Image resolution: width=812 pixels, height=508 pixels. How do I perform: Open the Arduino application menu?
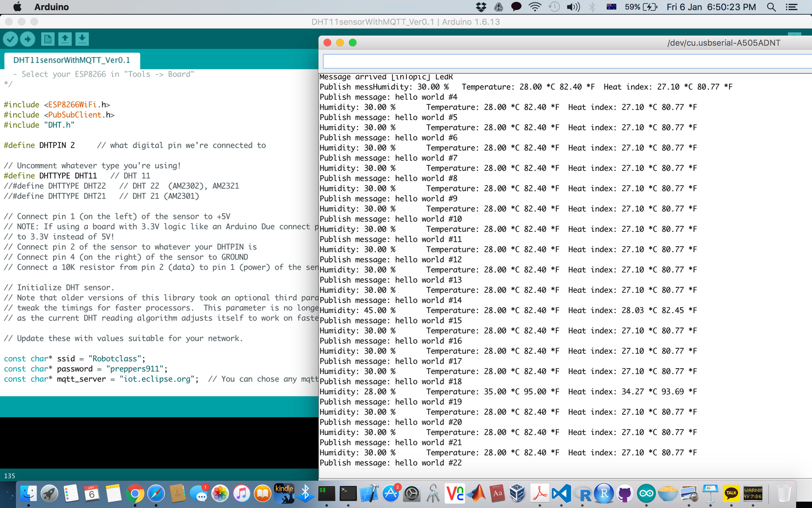click(x=52, y=7)
